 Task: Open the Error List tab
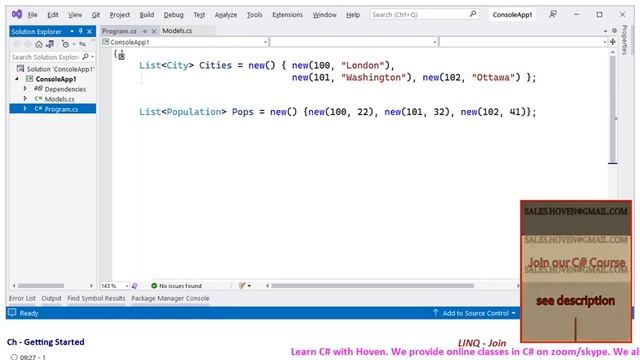click(x=22, y=298)
